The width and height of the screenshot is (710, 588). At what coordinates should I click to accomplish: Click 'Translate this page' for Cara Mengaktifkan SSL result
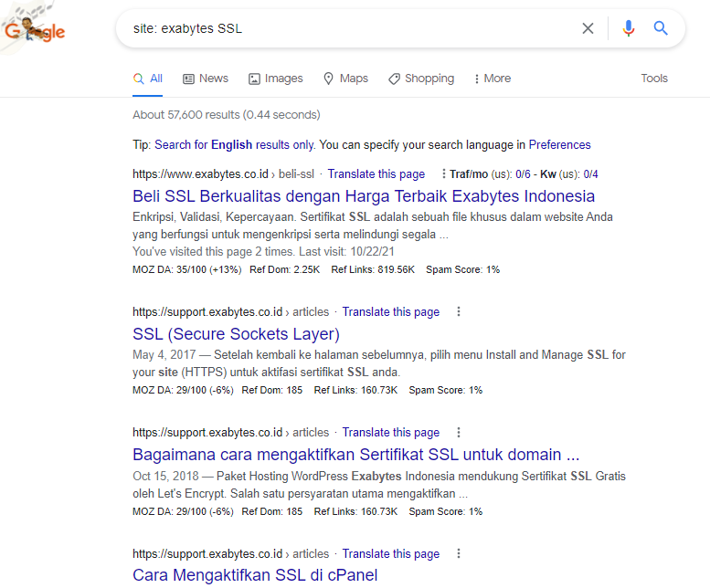coord(391,553)
